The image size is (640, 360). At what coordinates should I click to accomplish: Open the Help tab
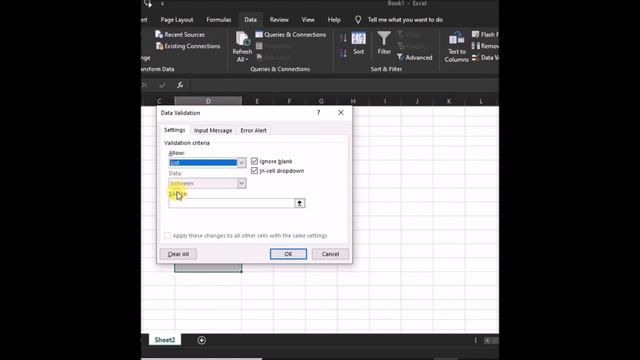click(x=334, y=20)
